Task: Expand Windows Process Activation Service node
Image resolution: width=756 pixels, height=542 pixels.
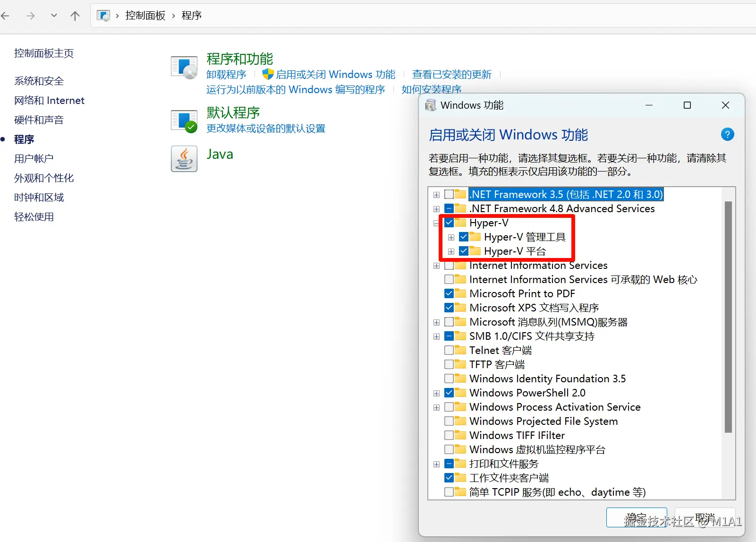Action: 436,407
